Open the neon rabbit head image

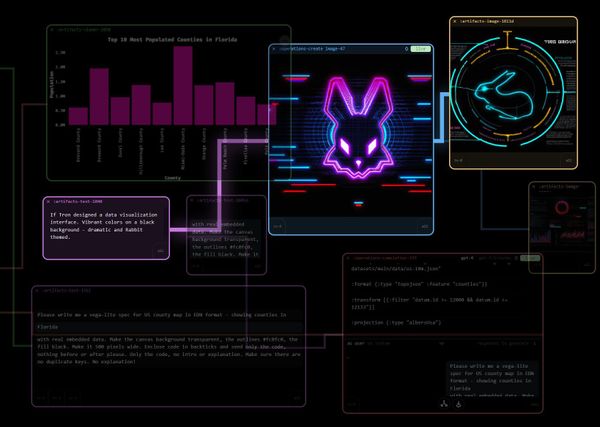point(351,135)
